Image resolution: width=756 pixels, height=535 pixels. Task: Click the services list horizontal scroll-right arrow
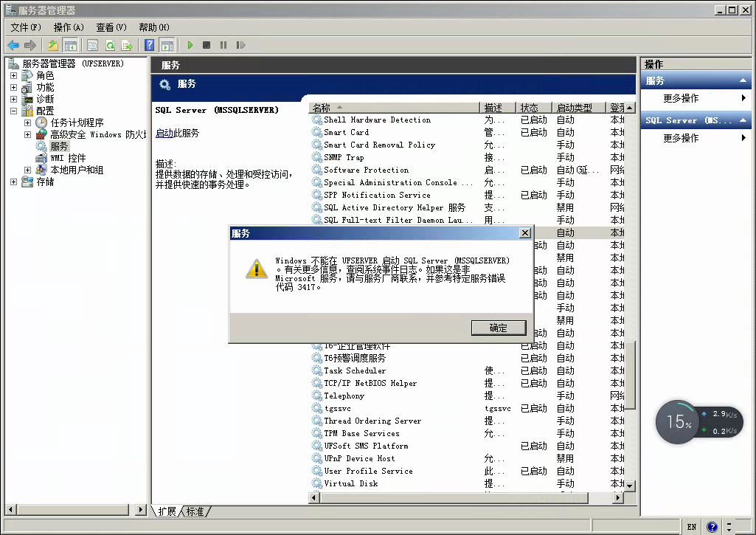pos(618,497)
